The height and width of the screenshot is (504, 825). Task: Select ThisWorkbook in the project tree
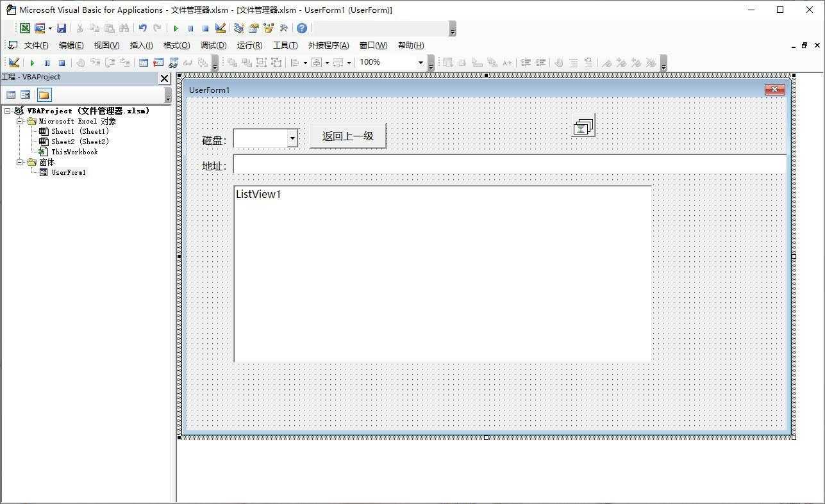point(74,152)
